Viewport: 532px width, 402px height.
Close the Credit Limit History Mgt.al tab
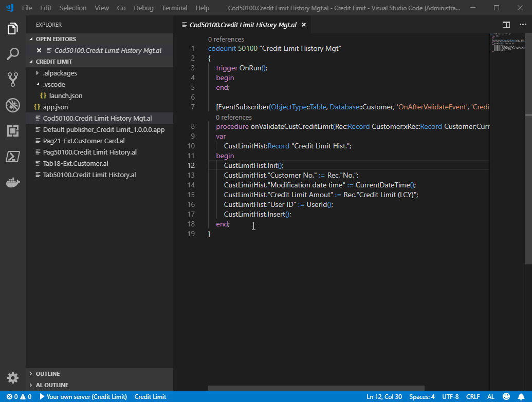tap(303, 25)
